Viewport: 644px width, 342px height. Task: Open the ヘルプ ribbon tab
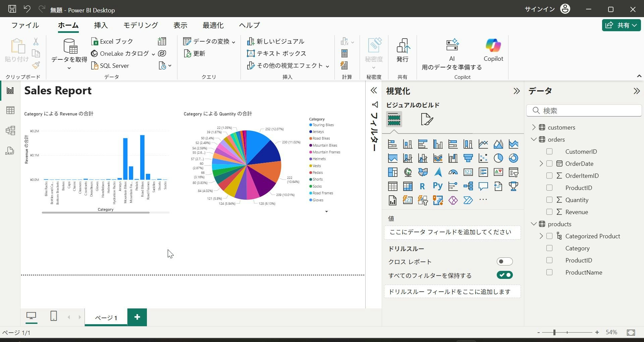249,25
